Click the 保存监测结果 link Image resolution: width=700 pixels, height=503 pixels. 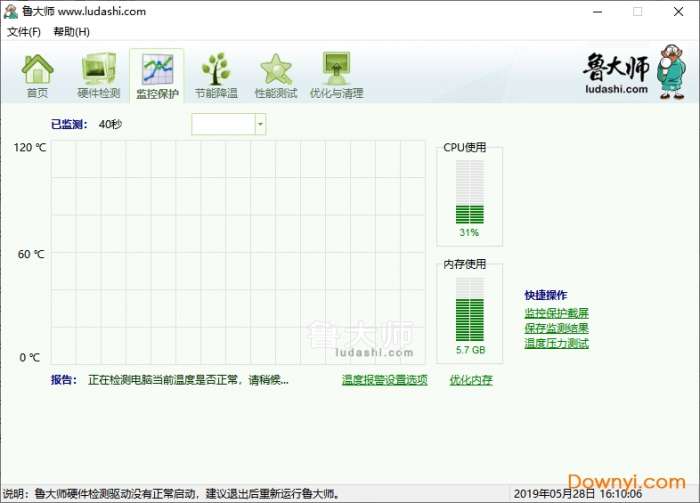(x=556, y=328)
